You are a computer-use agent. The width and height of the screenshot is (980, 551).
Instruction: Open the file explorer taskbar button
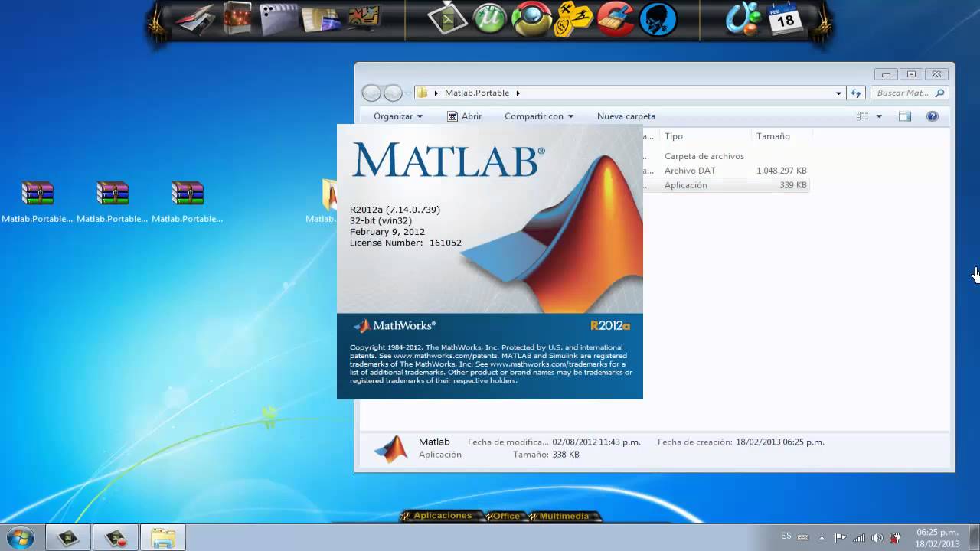click(162, 537)
